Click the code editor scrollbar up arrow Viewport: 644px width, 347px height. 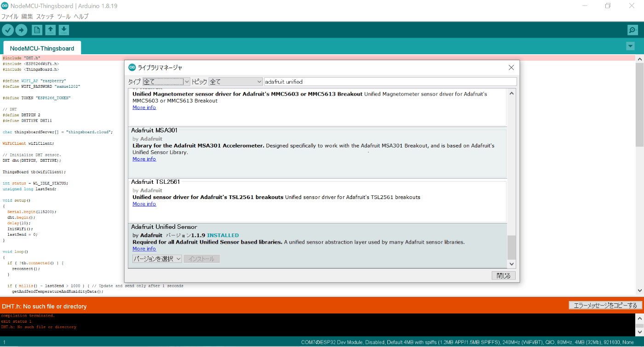tap(639, 59)
